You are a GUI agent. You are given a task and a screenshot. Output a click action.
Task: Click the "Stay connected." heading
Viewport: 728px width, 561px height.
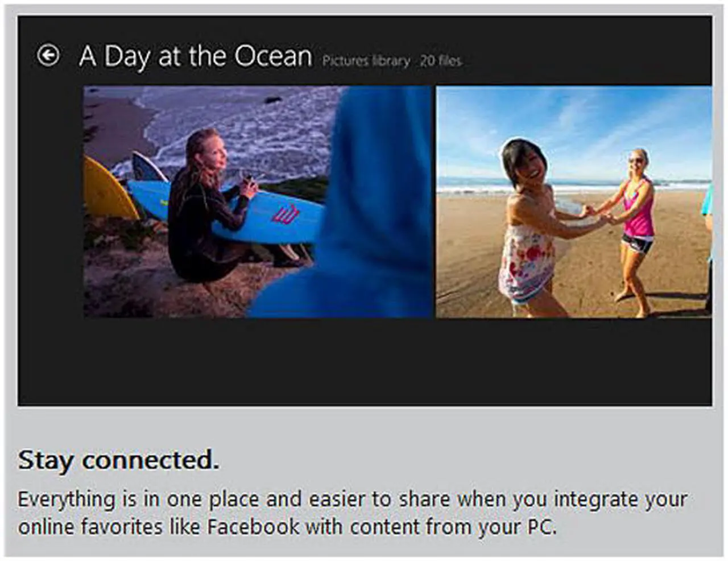click(118, 460)
